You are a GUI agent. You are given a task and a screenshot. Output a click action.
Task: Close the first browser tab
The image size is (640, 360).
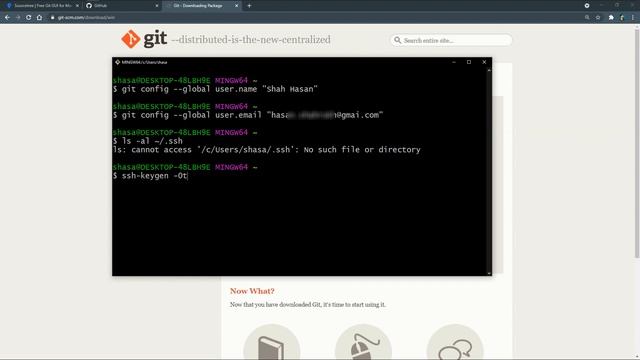77,6
